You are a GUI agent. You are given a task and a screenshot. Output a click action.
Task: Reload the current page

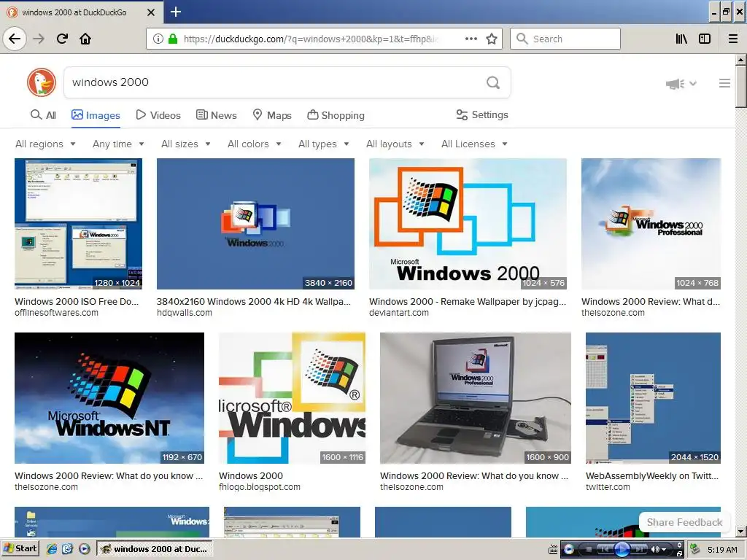tap(63, 39)
